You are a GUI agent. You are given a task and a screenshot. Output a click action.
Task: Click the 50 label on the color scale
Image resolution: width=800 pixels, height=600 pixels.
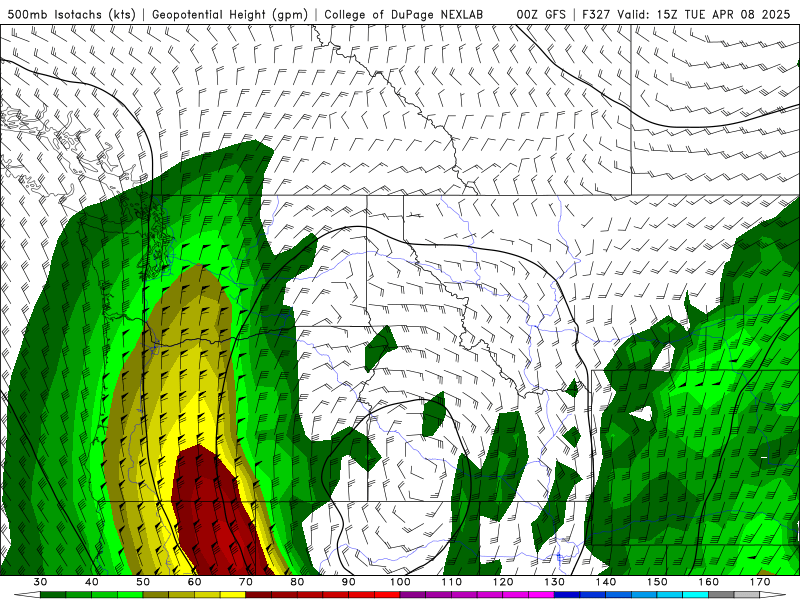pos(143,582)
